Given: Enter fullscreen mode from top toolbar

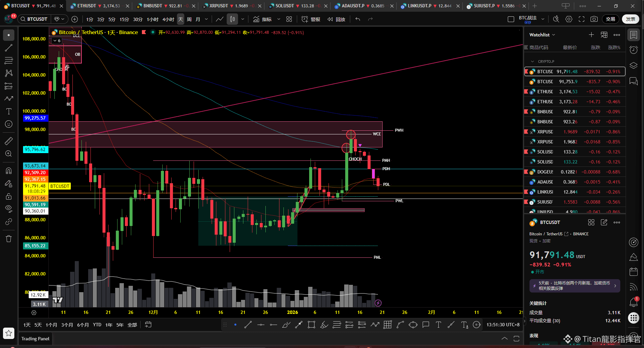Looking at the screenshot, I should tap(582, 19).
